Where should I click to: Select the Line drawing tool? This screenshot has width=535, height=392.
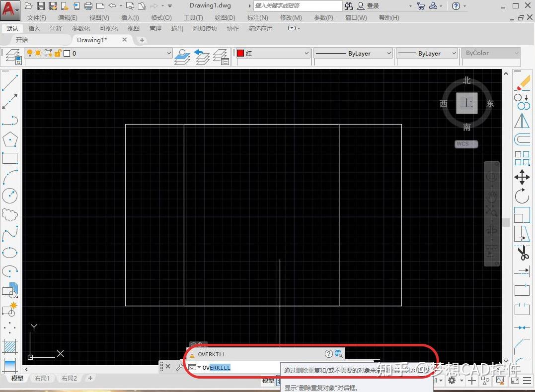coord(10,82)
